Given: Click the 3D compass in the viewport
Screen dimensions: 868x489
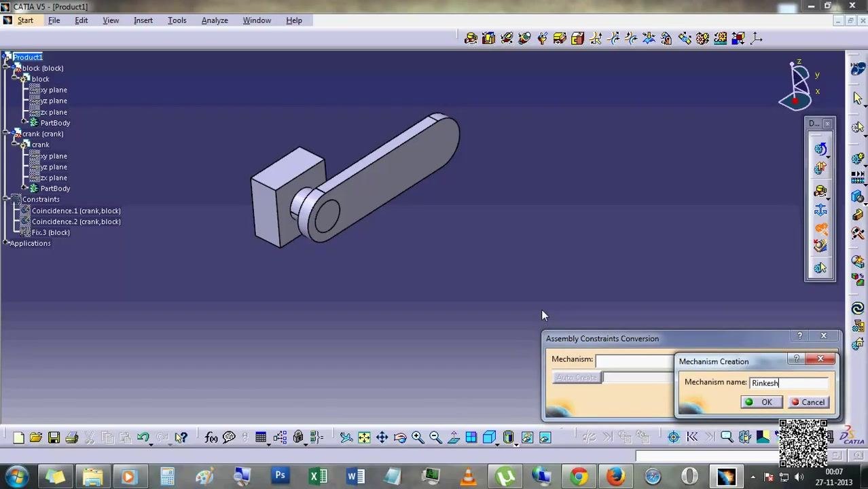Looking at the screenshot, I should (x=799, y=85).
